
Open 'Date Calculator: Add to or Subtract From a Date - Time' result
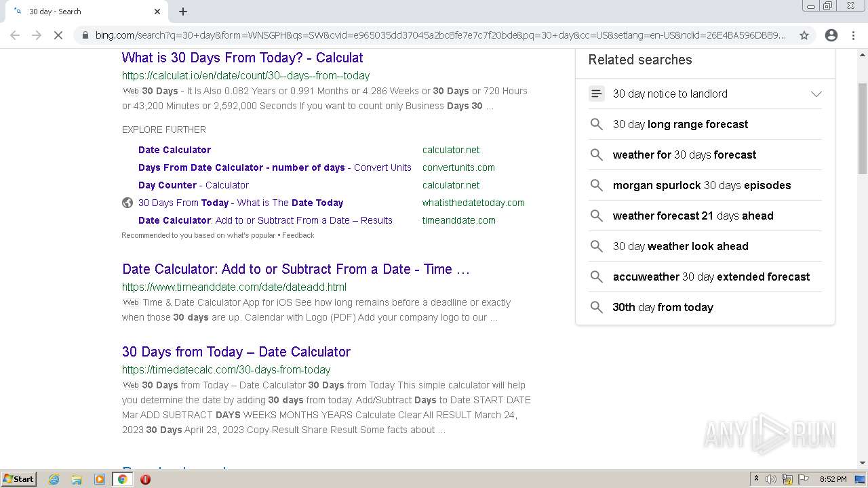(x=296, y=269)
